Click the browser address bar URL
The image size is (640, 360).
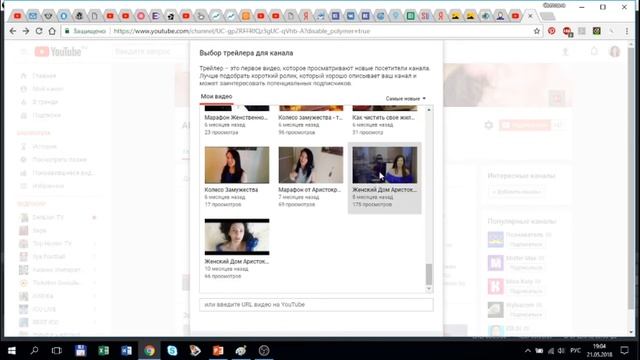(x=242, y=31)
